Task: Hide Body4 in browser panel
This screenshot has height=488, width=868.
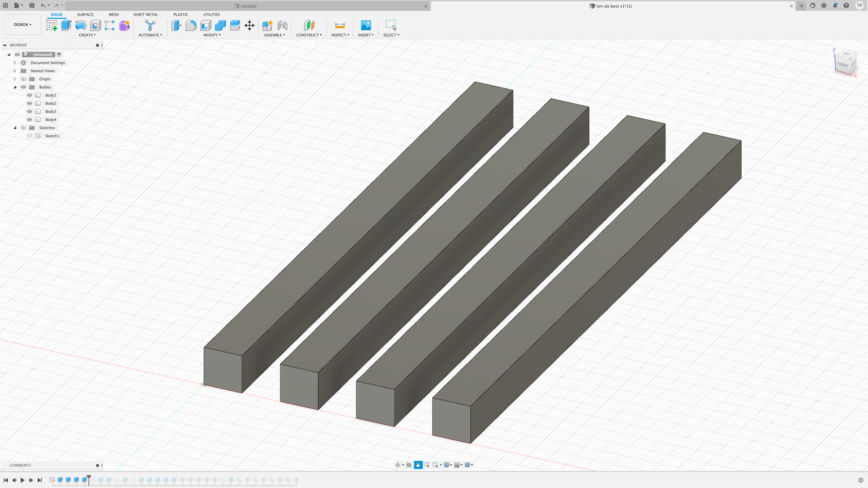Action: click(x=29, y=119)
